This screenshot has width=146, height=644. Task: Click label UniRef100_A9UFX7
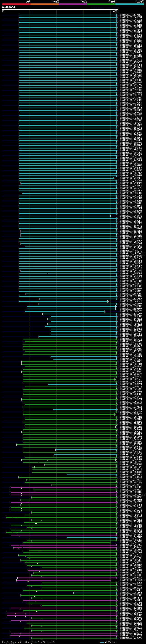click(131, 58)
